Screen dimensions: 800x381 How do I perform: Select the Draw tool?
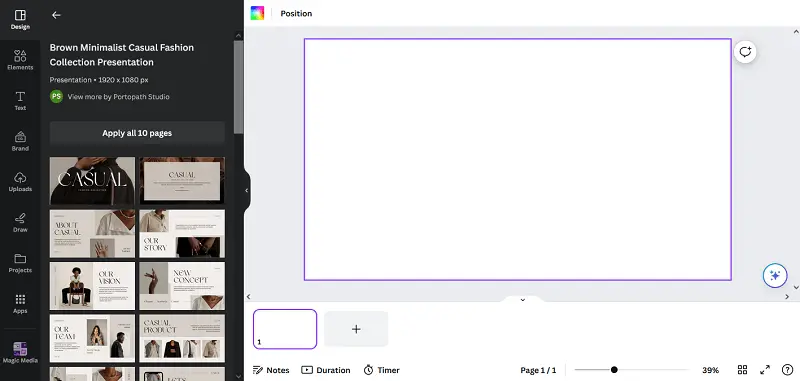point(20,222)
